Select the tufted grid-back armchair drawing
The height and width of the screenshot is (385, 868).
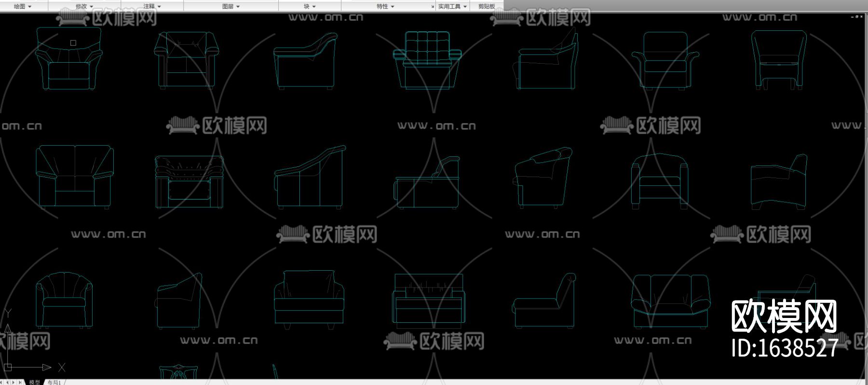[x=427, y=61]
